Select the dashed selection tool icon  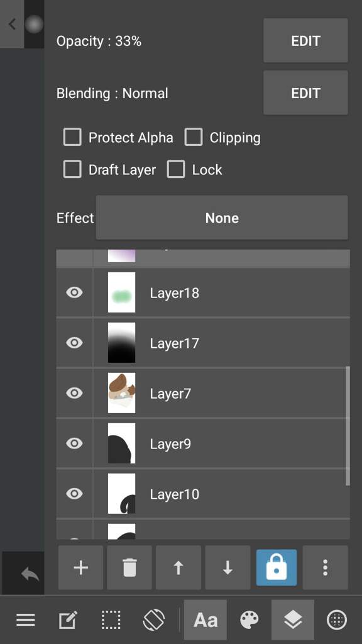[x=111, y=619]
